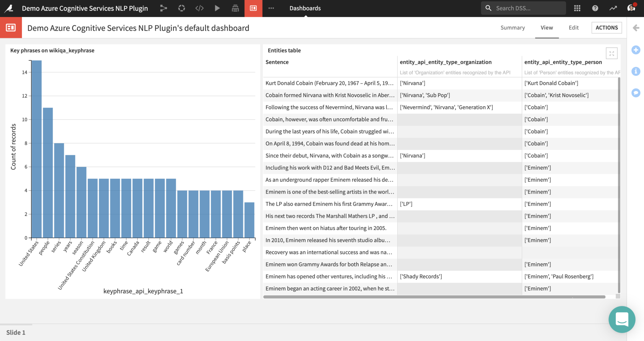Open the Dashboards menu item
This screenshot has width=644, height=341.
(x=305, y=8)
